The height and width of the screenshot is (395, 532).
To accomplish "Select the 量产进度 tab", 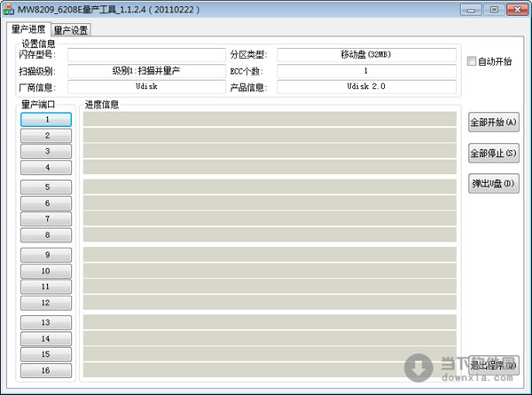I will point(28,29).
